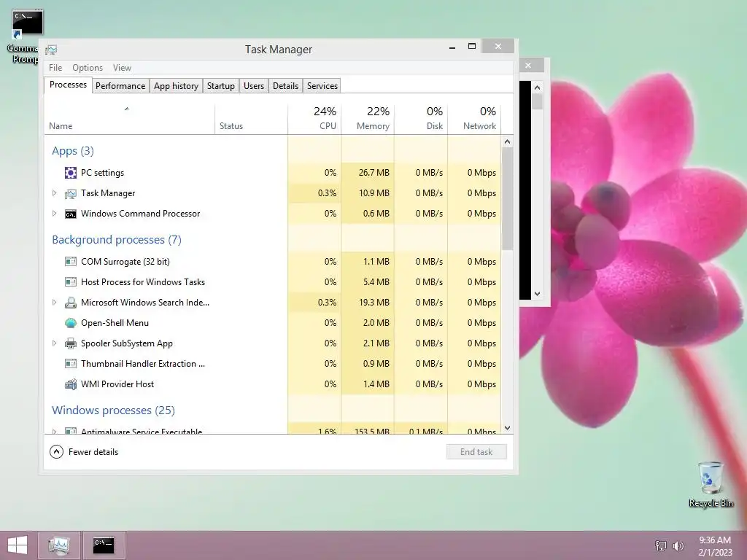Switch to the Users tab
Screen dimensions: 747x560
coord(254,86)
